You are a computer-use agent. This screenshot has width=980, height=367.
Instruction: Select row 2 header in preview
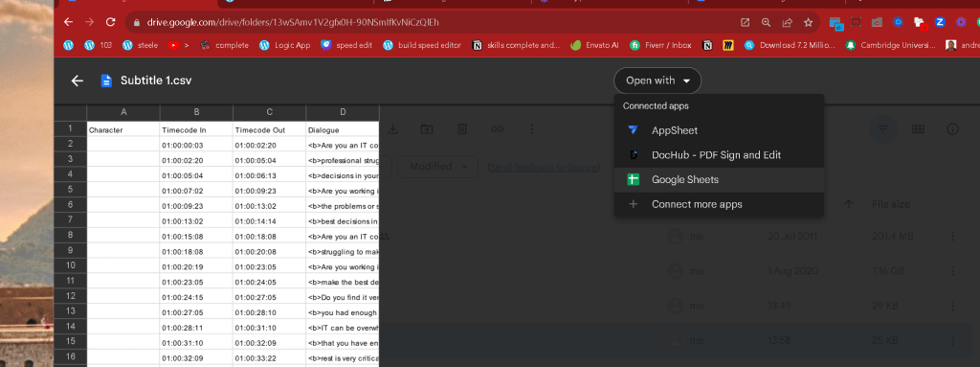pyautogui.click(x=70, y=145)
